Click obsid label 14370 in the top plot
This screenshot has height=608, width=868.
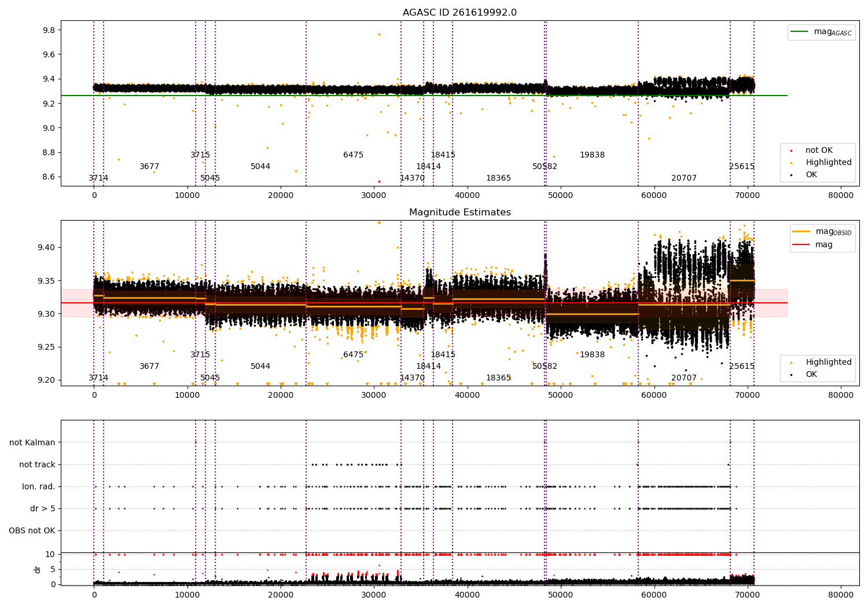pyautogui.click(x=412, y=178)
